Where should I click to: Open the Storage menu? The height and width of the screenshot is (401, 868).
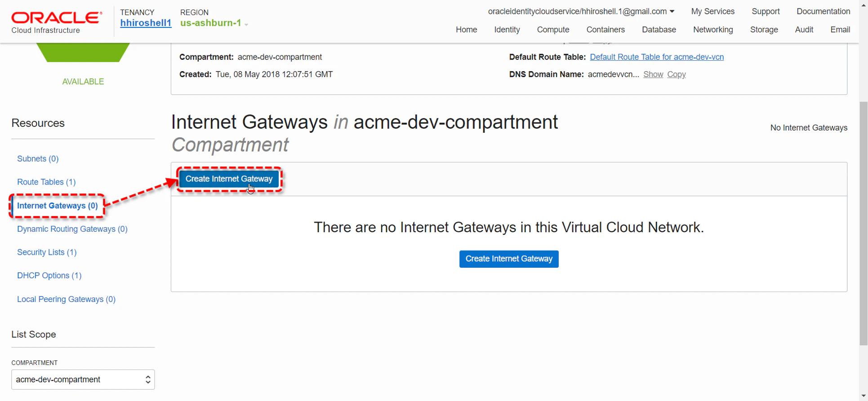(x=764, y=30)
